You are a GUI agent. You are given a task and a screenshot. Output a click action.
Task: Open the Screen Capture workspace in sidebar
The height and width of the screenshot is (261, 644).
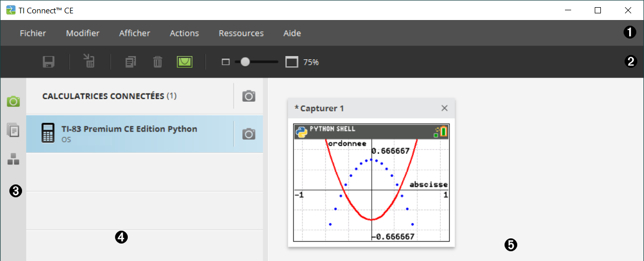click(x=13, y=101)
